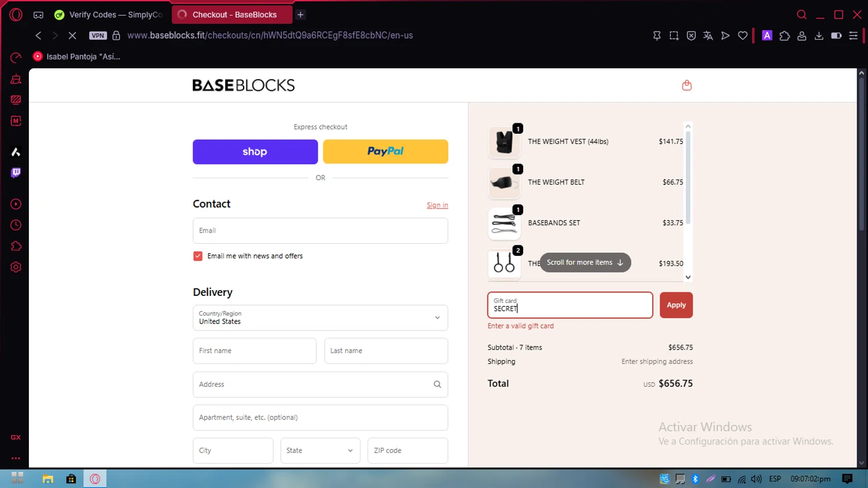Click the order list scroll-down arrow

tap(688, 277)
